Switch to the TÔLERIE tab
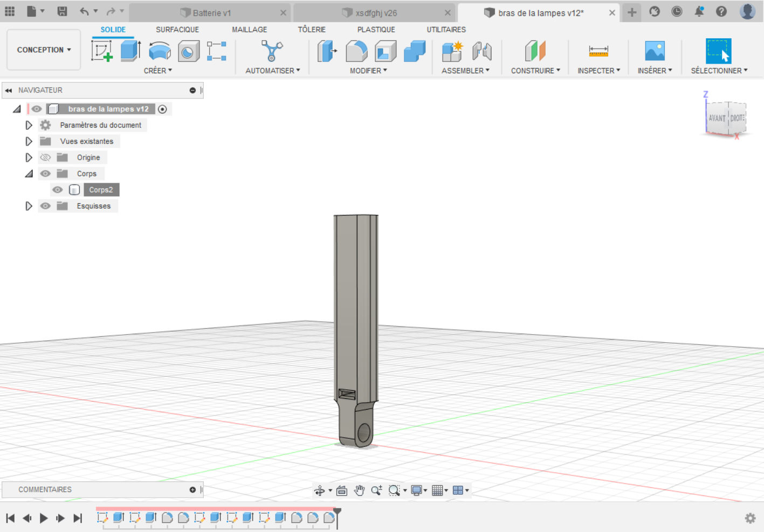Image resolution: width=764 pixels, height=532 pixels. pos(312,30)
